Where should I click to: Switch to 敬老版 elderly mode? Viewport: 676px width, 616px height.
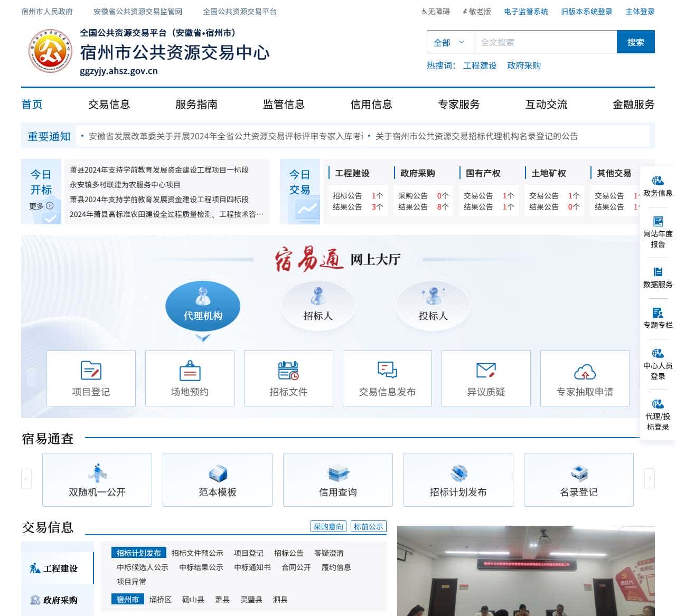click(x=477, y=12)
